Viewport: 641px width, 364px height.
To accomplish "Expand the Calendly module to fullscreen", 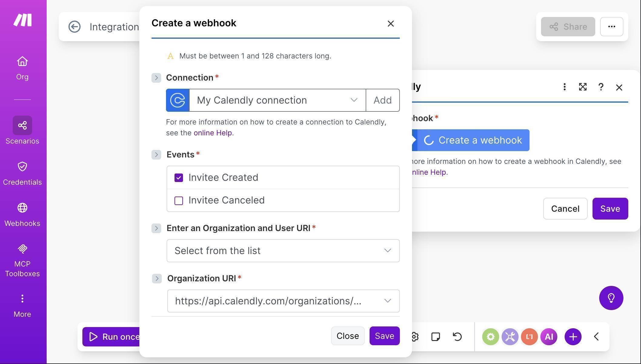I will point(583,87).
